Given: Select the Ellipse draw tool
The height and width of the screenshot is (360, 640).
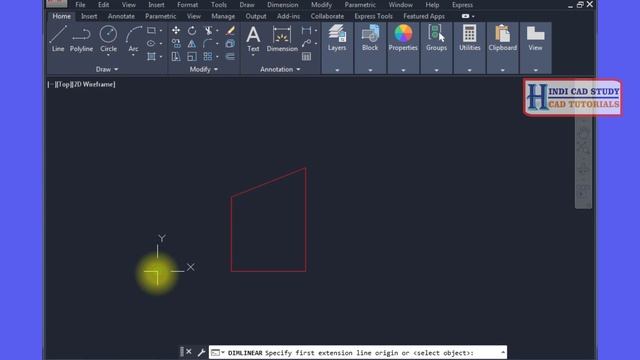Looking at the screenshot, I should pyautogui.click(x=151, y=43).
